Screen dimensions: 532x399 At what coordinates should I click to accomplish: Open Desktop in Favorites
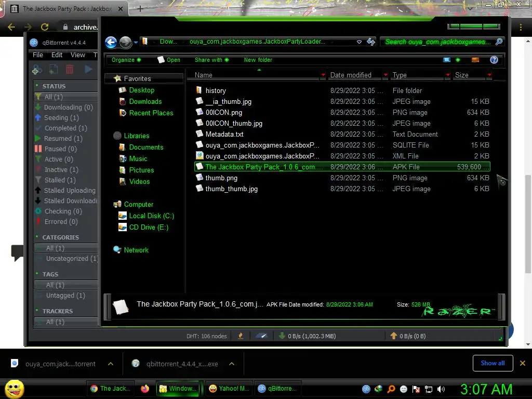(141, 90)
